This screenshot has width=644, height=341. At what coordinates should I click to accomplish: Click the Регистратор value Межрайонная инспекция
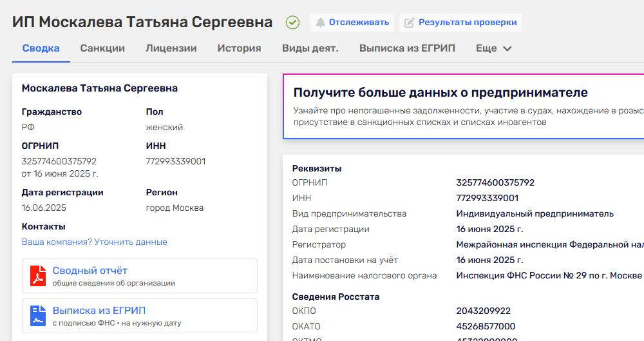(x=550, y=245)
